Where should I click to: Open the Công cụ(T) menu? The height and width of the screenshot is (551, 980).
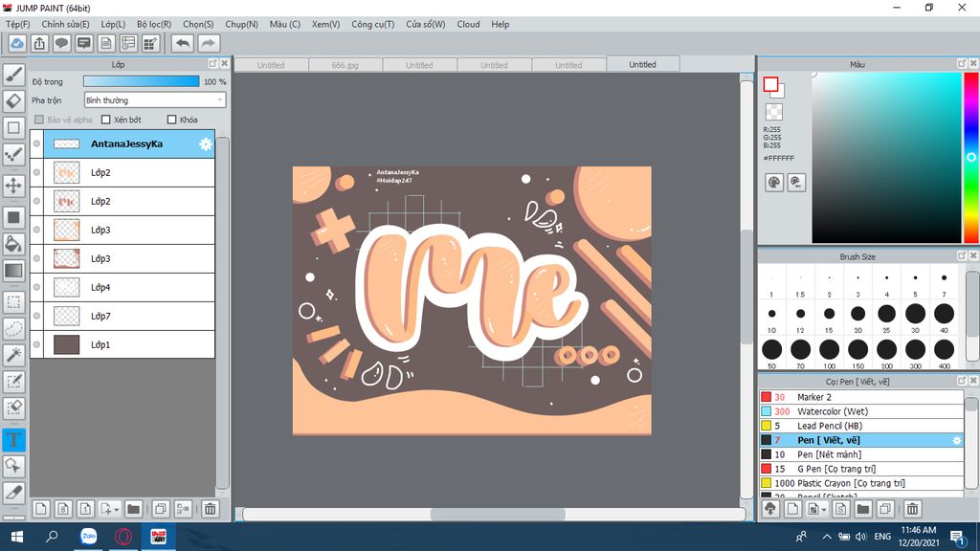[372, 24]
